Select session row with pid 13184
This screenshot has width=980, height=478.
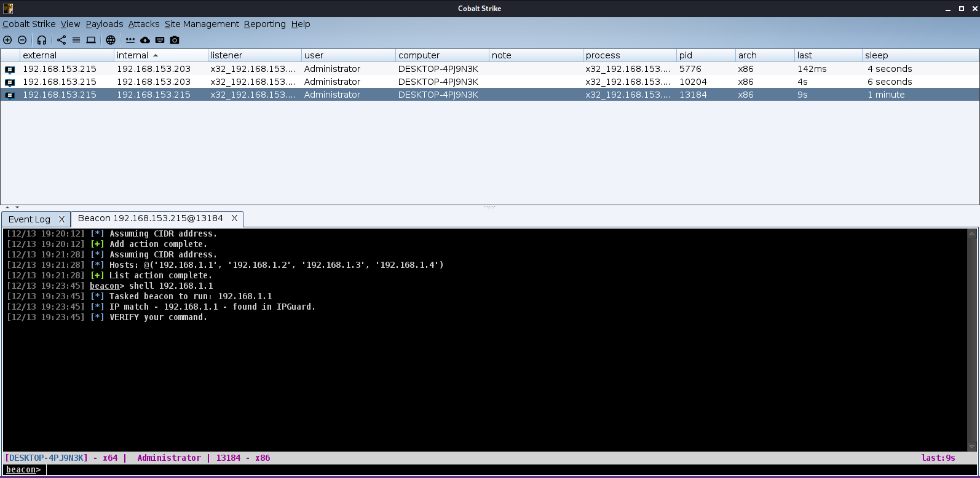click(x=489, y=95)
